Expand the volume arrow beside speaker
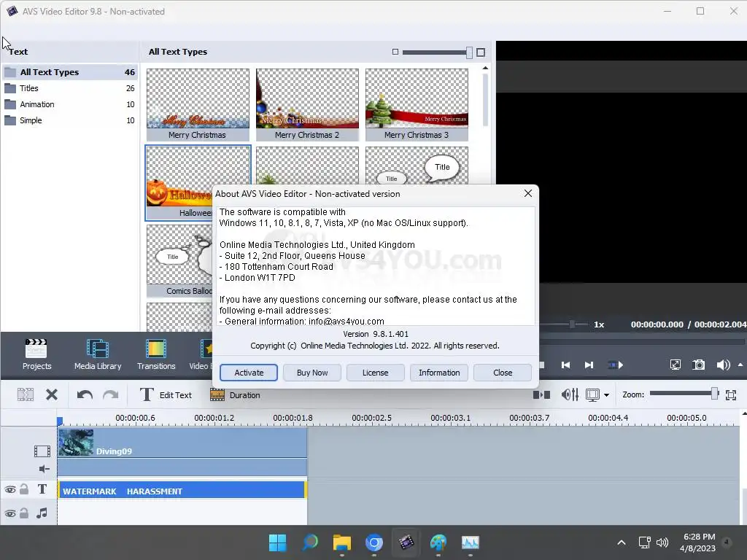The width and height of the screenshot is (747, 560). pyautogui.click(x=740, y=365)
